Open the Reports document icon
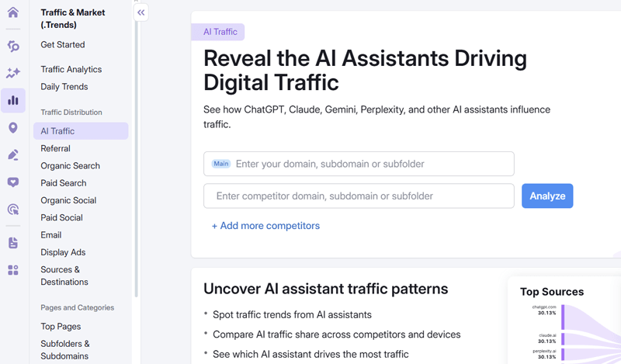The width and height of the screenshot is (621, 364). click(13, 243)
